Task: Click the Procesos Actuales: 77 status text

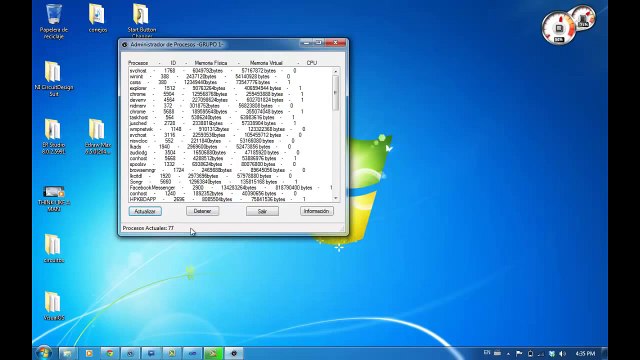Action: click(x=148, y=228)
